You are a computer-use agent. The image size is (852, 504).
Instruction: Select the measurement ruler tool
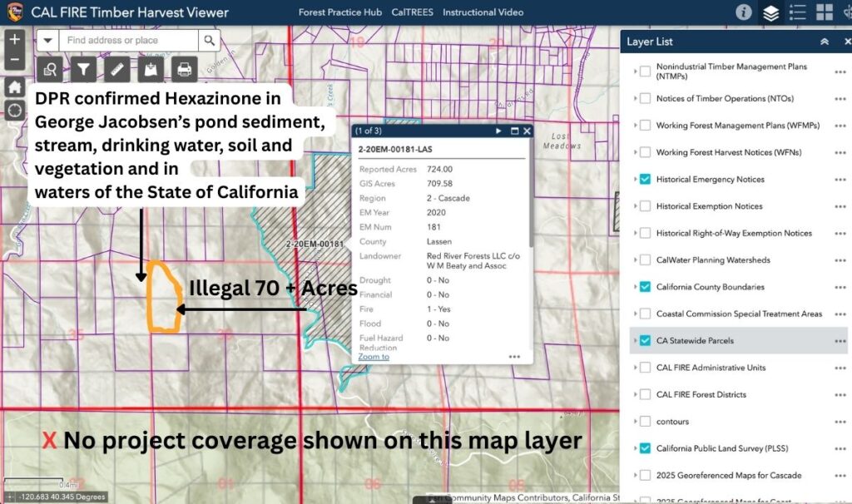116,70
